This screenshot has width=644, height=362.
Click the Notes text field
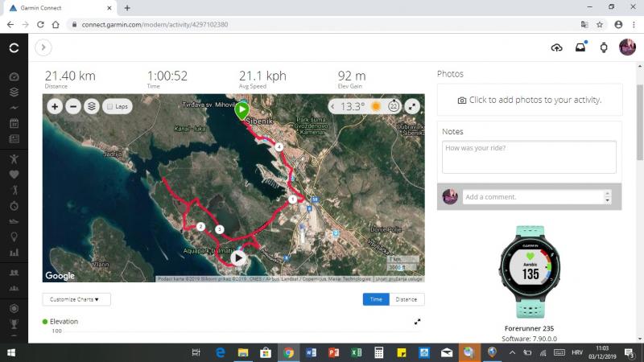pos(529,157)
